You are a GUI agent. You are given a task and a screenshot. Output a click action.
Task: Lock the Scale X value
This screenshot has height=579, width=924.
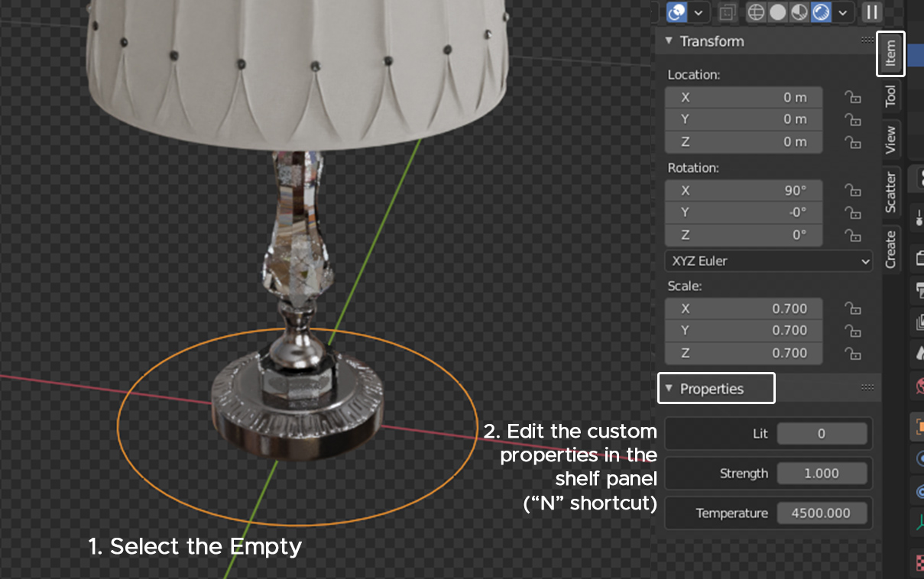pyautogui.click(x=852, y=309)
